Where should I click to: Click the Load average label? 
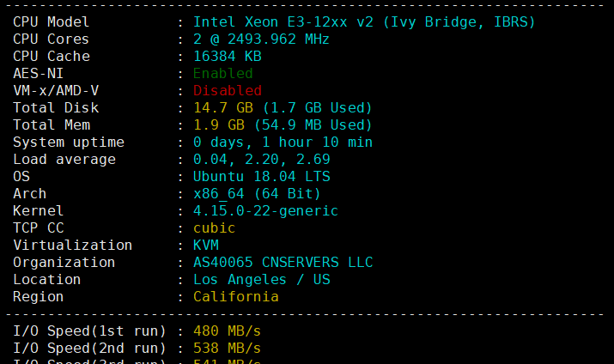tap(64, 160)
